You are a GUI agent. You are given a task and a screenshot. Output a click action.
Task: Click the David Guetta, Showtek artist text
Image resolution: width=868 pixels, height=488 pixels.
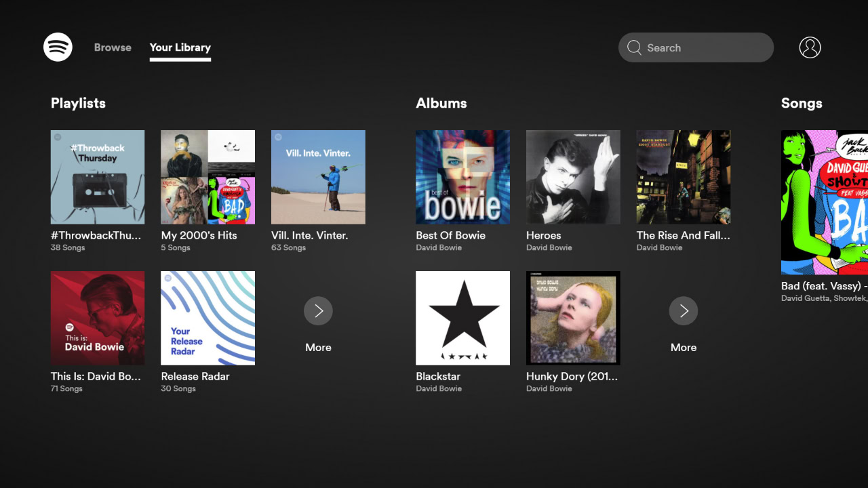(x=825, y=298)
